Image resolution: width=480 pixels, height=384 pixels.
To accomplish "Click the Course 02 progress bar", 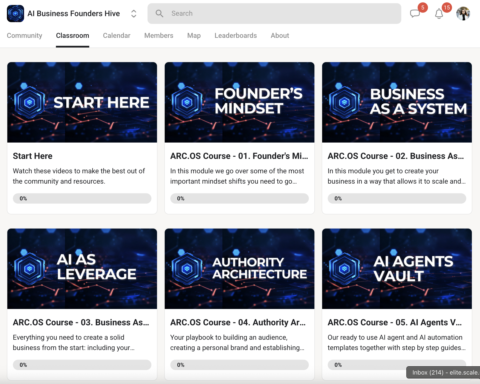I will 397,198.
